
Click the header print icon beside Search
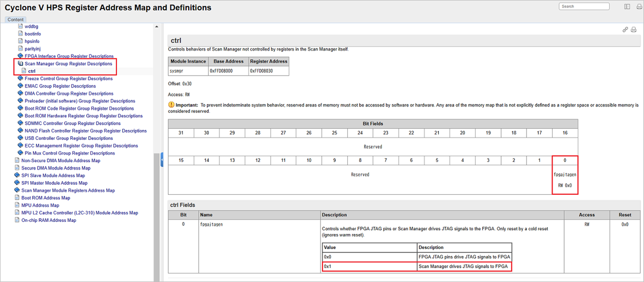637,7
